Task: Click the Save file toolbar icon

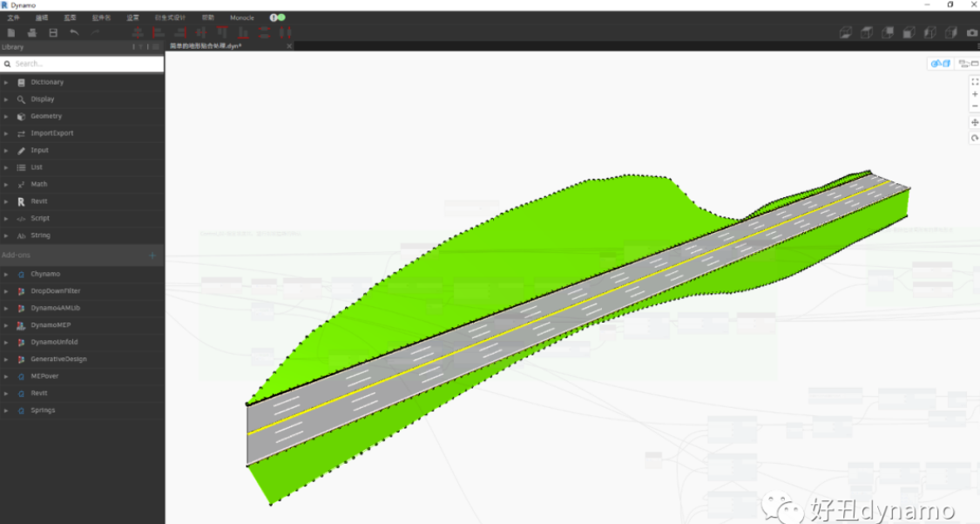Action: pyautogui.click(x=53, y=32)
